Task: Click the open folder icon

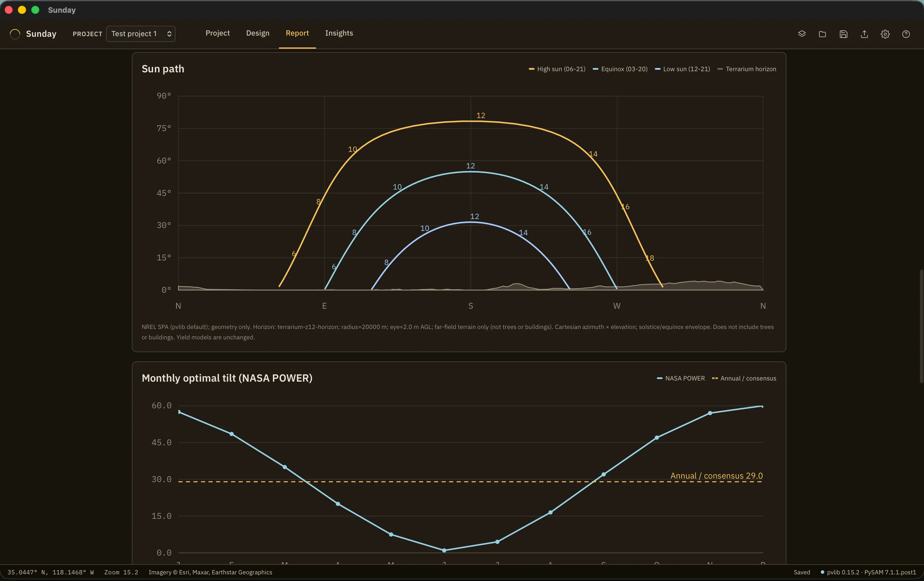Action: 822,34
